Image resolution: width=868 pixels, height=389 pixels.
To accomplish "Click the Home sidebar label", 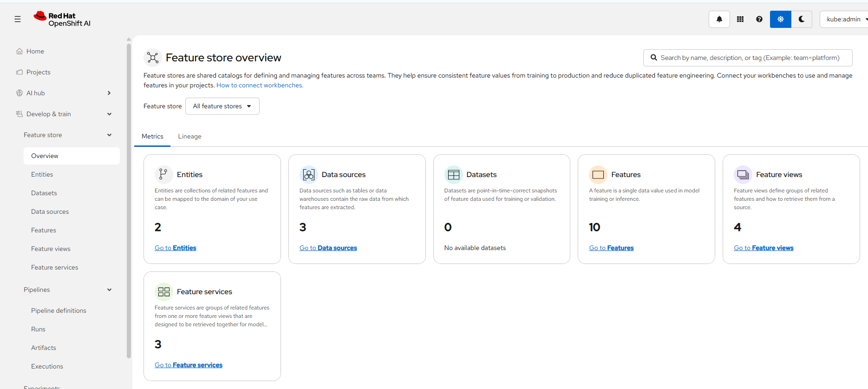I will (35, 51).
